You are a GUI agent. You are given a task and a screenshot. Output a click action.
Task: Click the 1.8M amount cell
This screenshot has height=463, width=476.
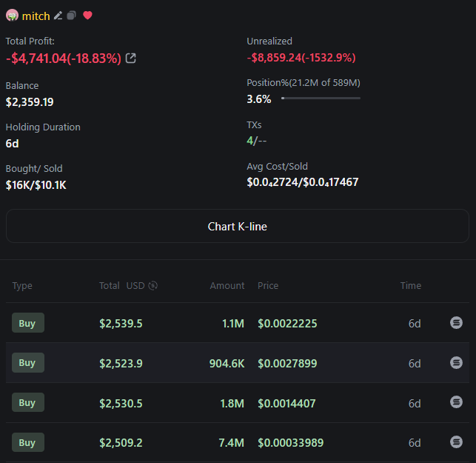click(232, 404)
